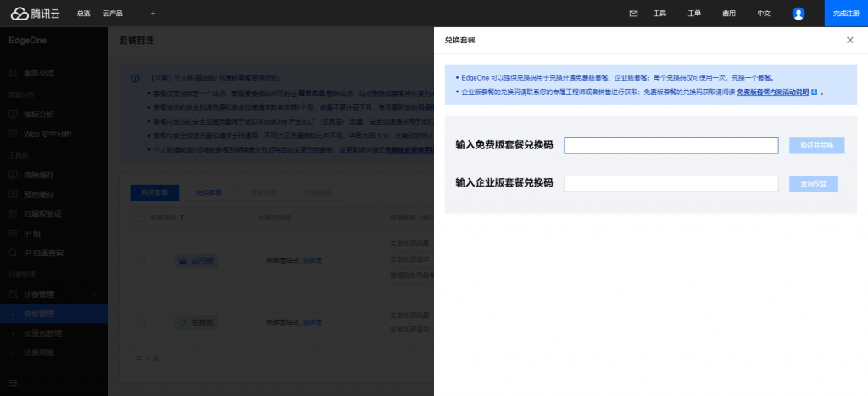Open the user avatar account icon

(798, 14)
